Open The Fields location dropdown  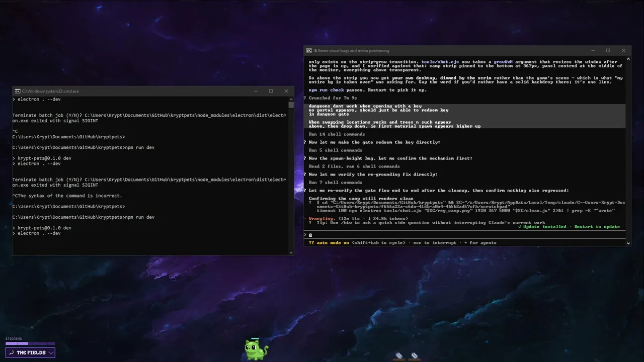point(31,352)
